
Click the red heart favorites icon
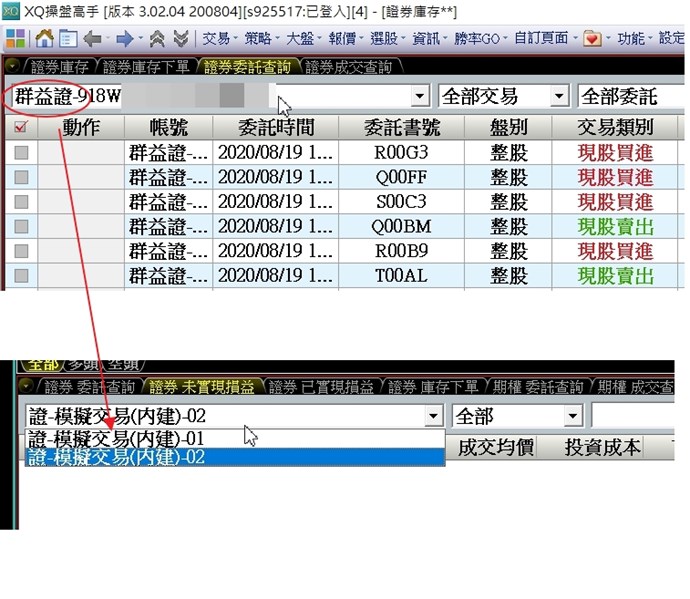(592, 39)
